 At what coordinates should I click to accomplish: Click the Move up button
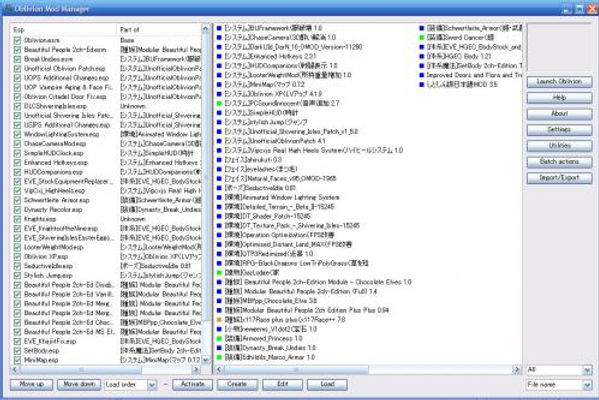32,384
